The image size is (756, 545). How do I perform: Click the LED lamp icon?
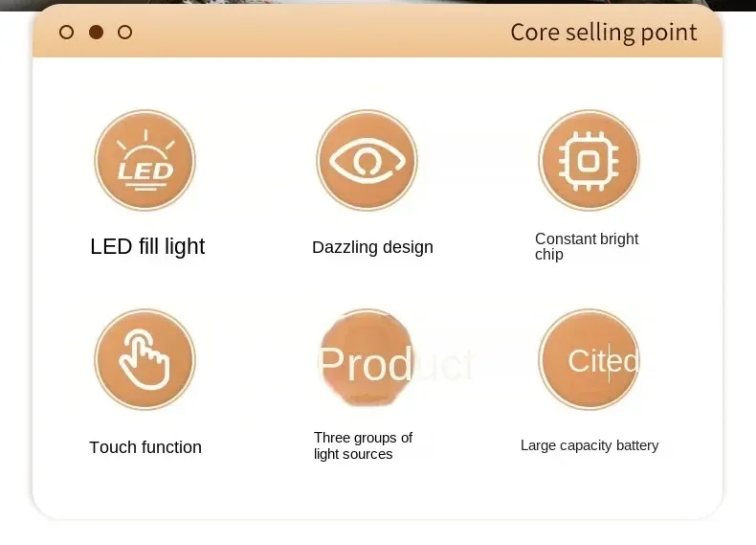145,160
